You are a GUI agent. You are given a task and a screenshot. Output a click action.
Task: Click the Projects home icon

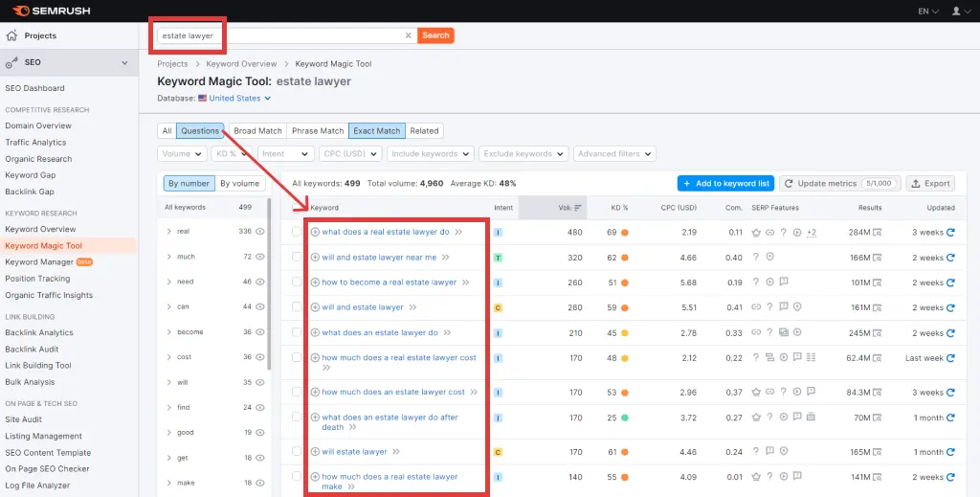[11, 35]
